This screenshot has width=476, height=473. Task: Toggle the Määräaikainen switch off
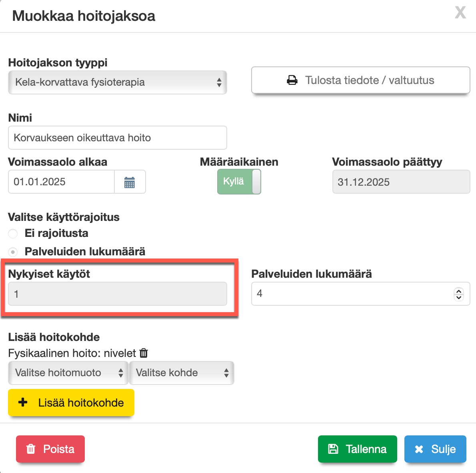tap(239, 182)
